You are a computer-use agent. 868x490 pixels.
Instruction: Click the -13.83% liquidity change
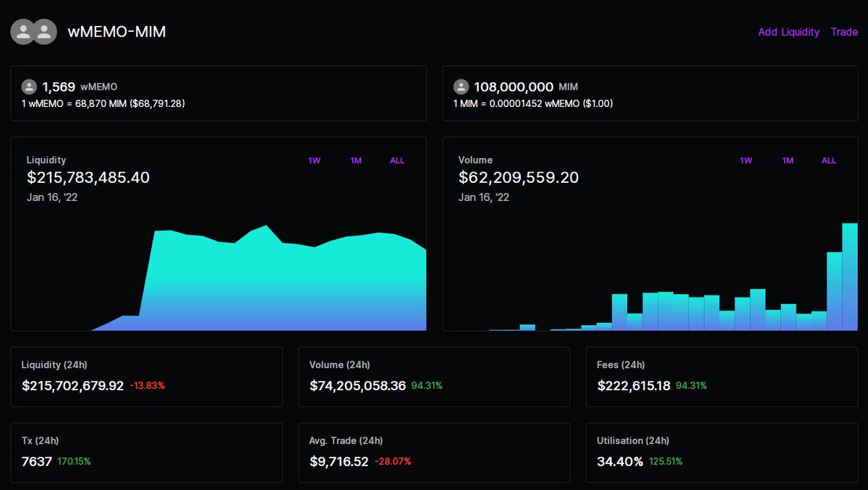(147, 386)
